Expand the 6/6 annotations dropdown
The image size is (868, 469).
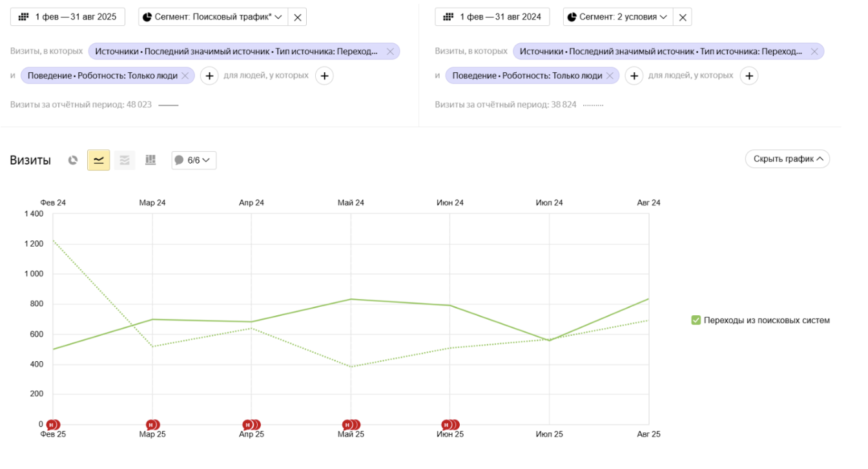(194, 160)
